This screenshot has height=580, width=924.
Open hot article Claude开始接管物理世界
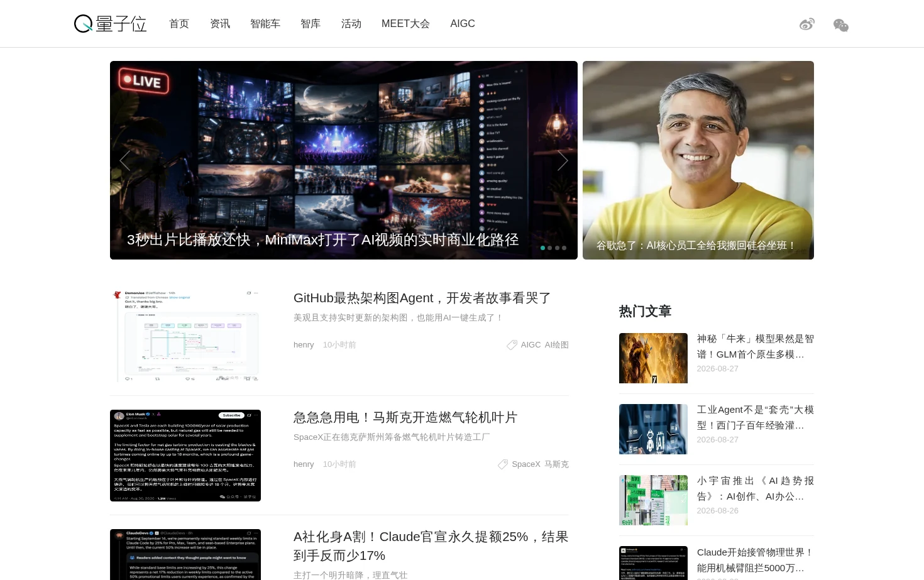756,560
